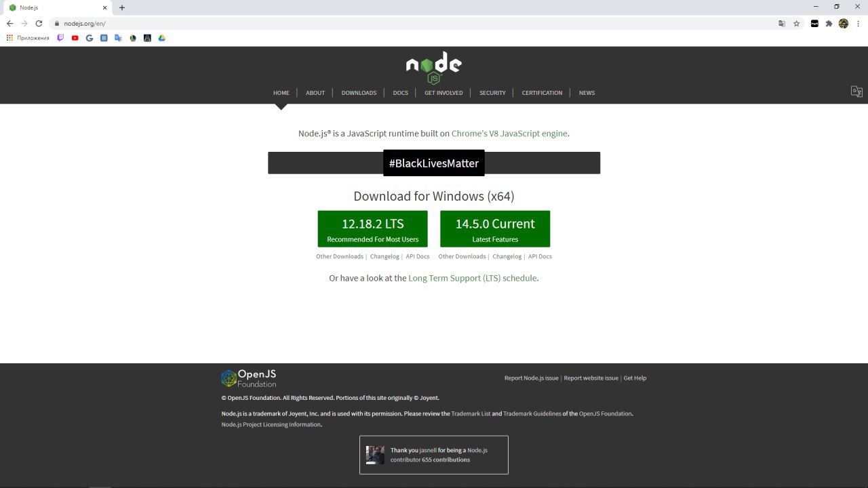Open the CERTIFICATION navigation item

tap(542, 93)
